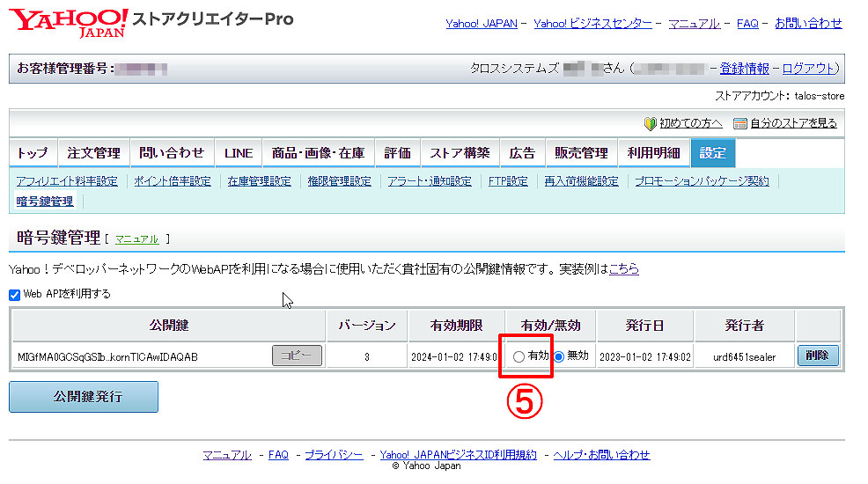Open the Yahoo! JAPAN header link

481,24
